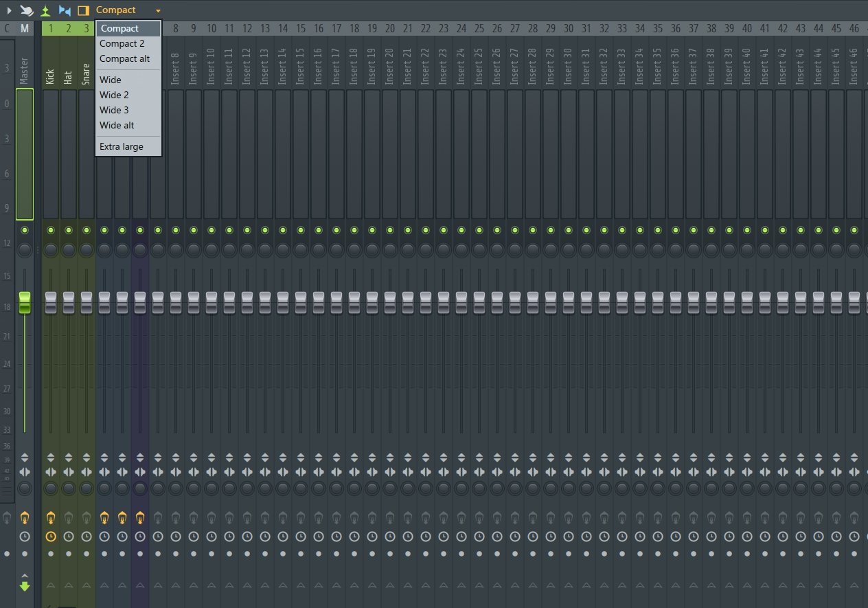This screenshot has width=868, height=608.
Task: Click the Master volume fader
Action: [x=25, y=300]
